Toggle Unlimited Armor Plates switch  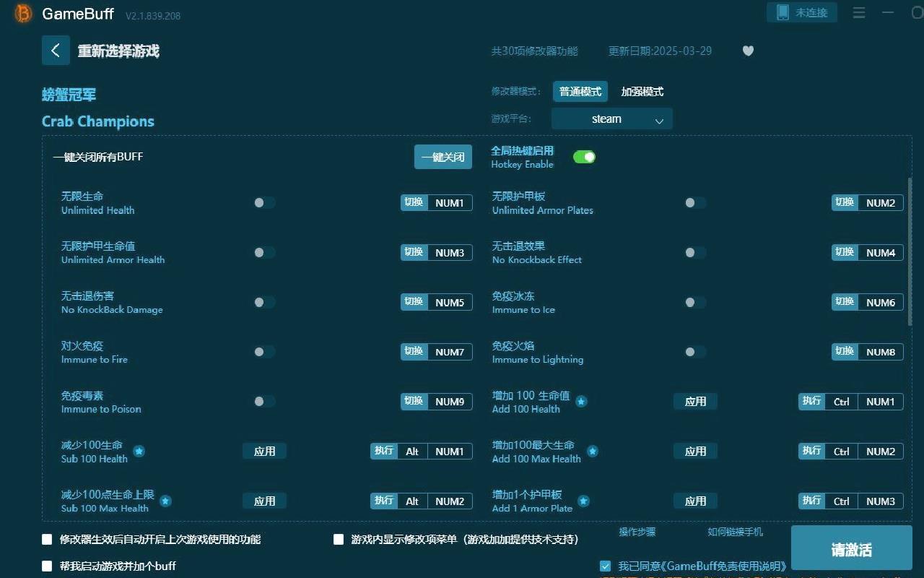[695, 203]
